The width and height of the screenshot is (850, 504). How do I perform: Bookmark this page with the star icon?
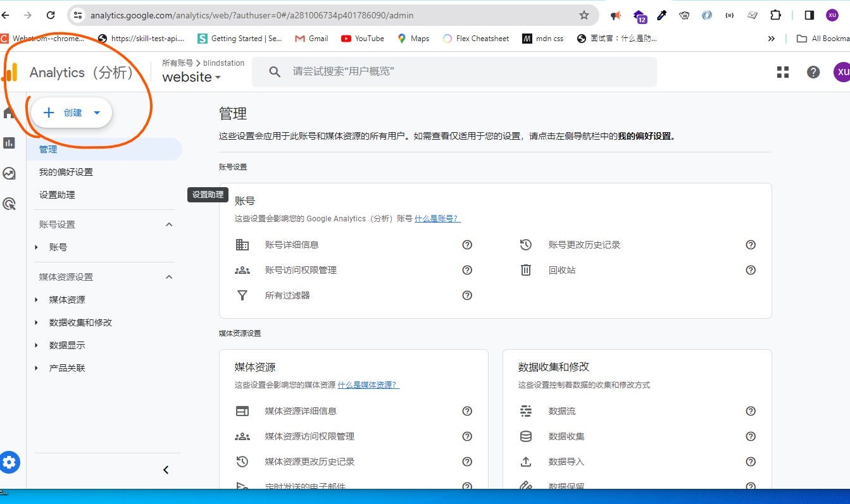pyautogui.click(x=584, y=15)
